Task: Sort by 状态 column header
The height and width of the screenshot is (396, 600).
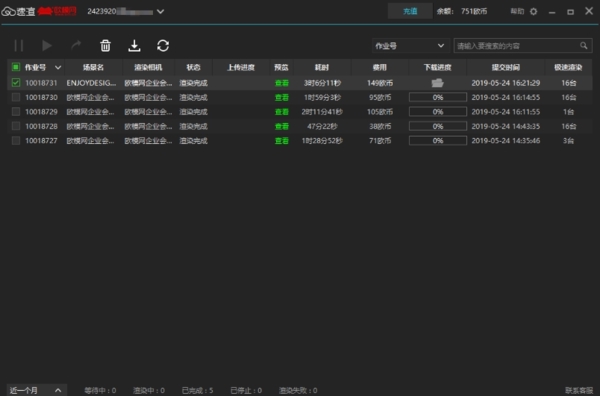Action: tap(193, 68)
